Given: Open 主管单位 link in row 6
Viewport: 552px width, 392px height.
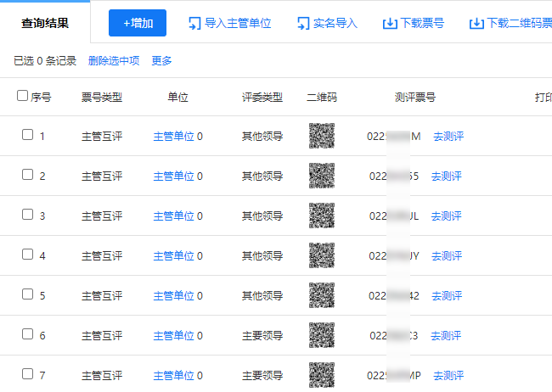Looking at the screenshot, I should [x=173, y=335].
